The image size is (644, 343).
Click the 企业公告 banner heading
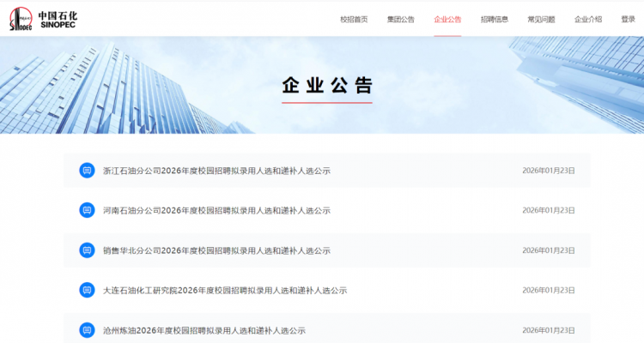[327, 86]
